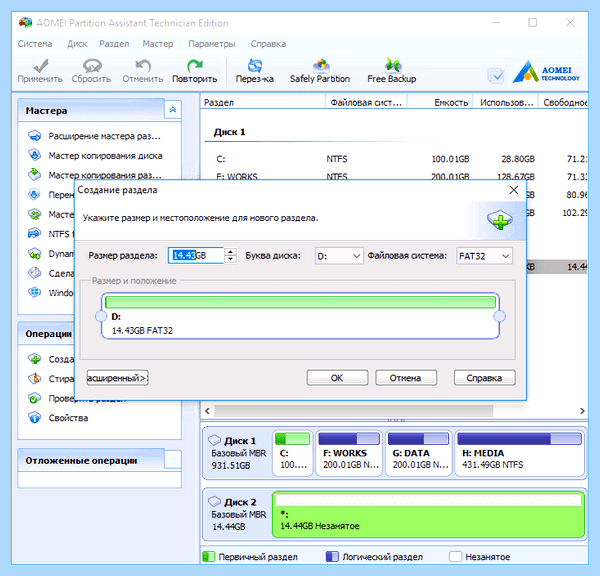Click the Диск 1 disk icon in the map
Image resolution: width=600 pixels, height=576 pixels.
(x=215, y=440)
